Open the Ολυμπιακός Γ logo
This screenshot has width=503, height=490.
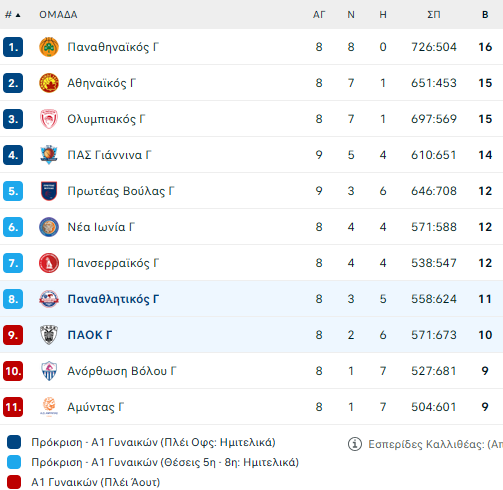click(49, 119)
